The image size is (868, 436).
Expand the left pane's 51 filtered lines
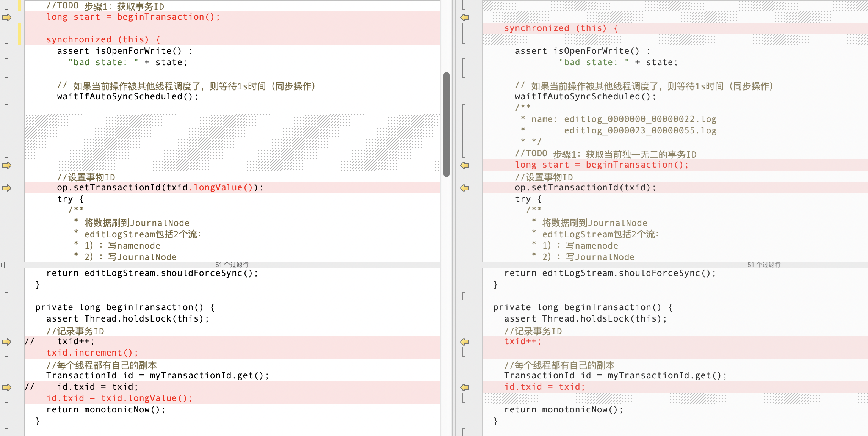tap(2, 265)
